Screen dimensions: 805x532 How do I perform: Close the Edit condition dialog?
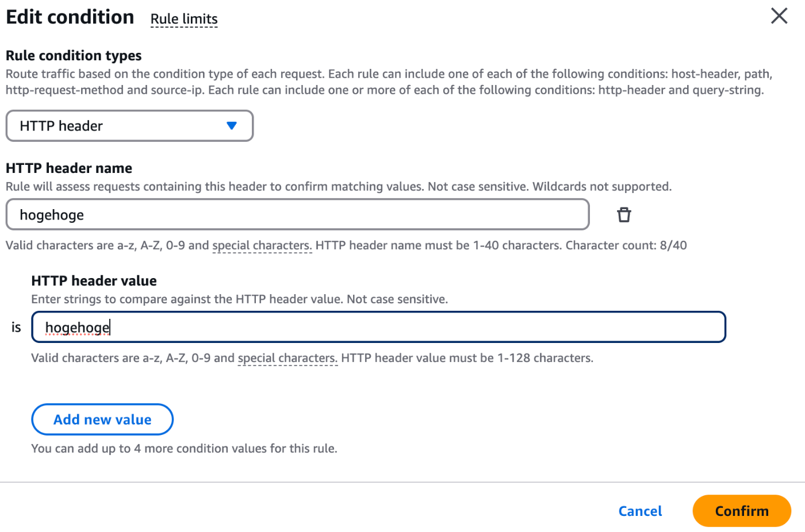779,16
